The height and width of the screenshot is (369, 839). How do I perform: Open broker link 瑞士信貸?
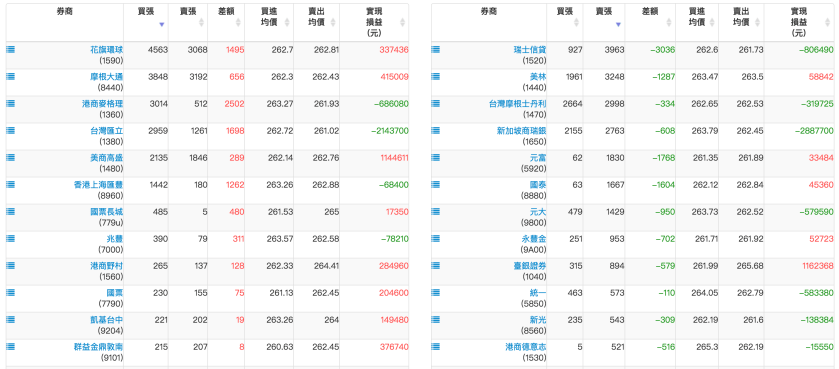pos(530,50)
